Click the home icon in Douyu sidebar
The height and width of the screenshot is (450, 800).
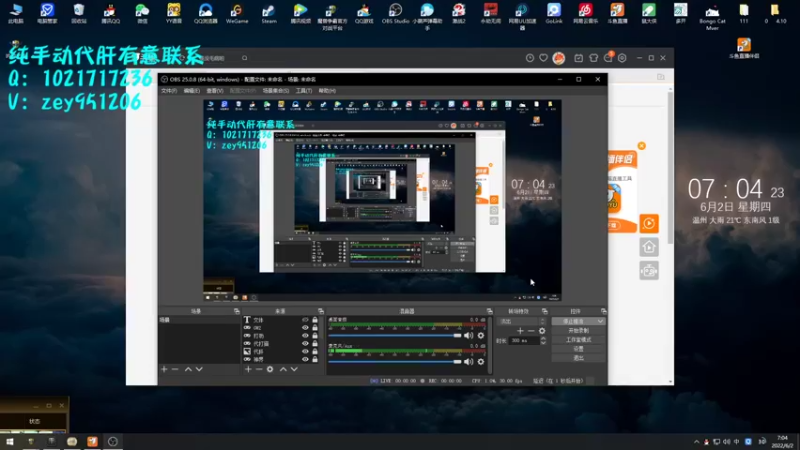point(649,247)
